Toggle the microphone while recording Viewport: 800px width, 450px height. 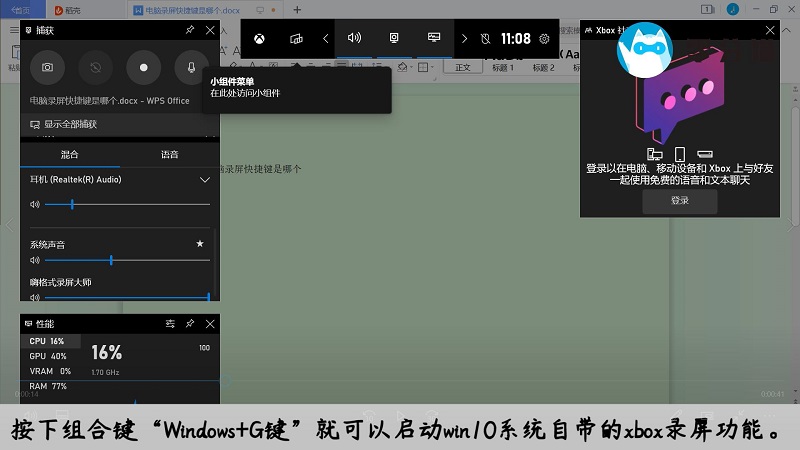[x=191, y=67]
